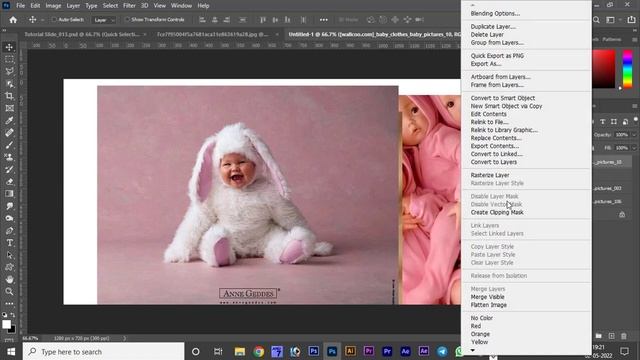This screenshot has height=360, width=640.
Task: Select the Eyedropper tool
Action: click(9, 120)
